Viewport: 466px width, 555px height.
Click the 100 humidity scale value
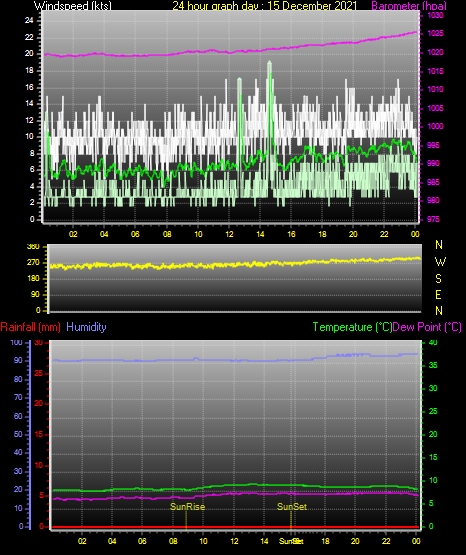pyautogui.click(x=16, y=342)
